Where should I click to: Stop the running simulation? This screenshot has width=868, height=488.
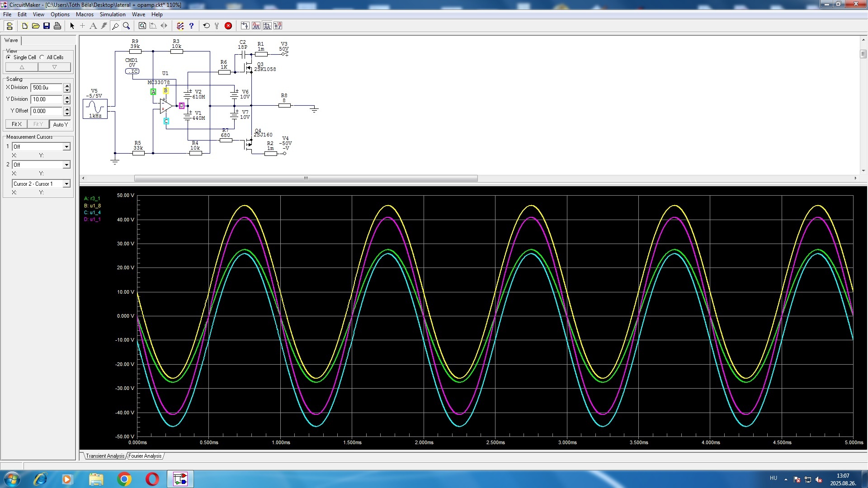228,26
